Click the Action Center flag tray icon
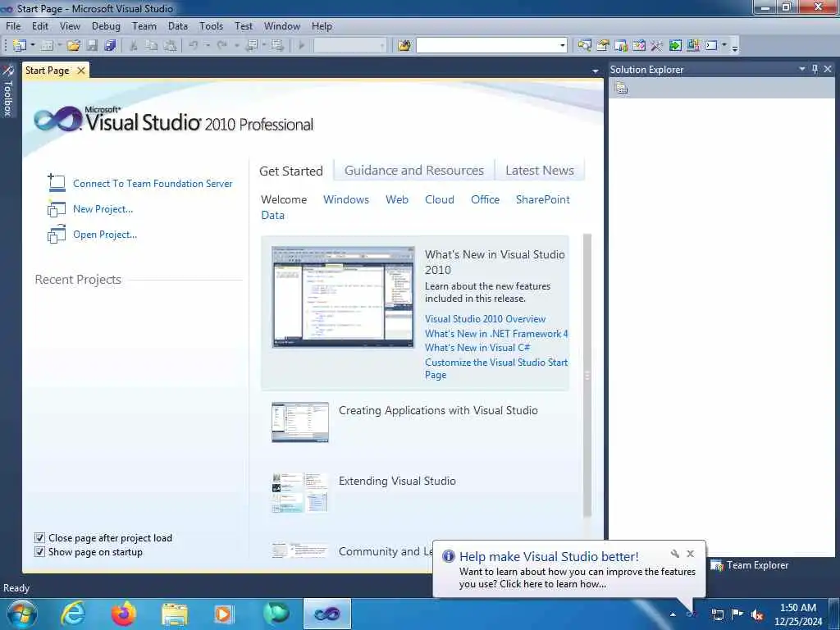The height and width of the screenshot is (630, 840). point(737,614)
